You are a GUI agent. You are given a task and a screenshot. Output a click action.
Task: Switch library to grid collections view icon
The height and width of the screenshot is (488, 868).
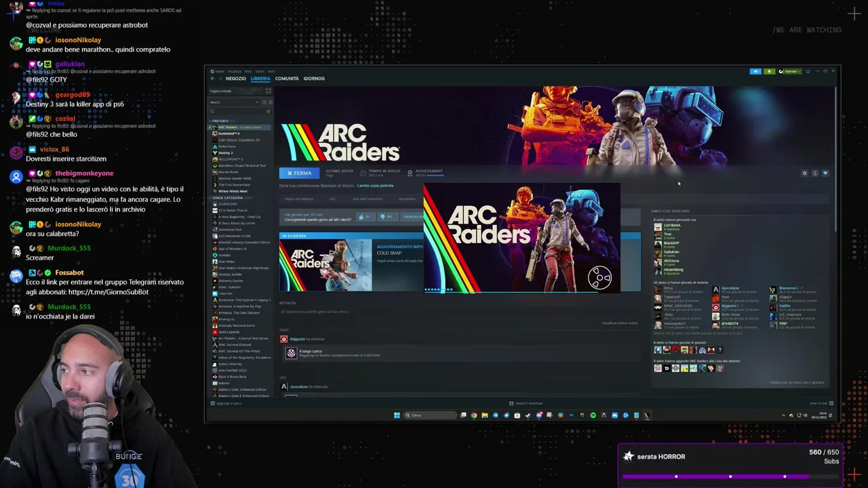[269, 91]
